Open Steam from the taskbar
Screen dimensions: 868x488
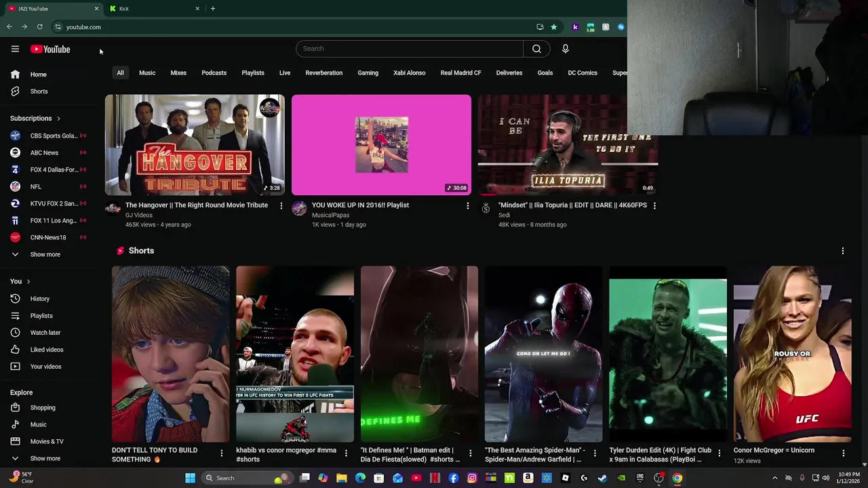602,479
